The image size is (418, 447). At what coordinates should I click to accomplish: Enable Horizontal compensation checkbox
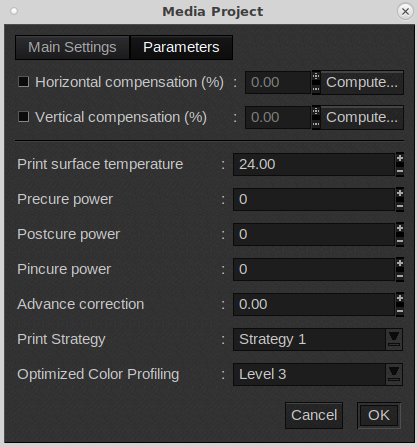point(23,82)
